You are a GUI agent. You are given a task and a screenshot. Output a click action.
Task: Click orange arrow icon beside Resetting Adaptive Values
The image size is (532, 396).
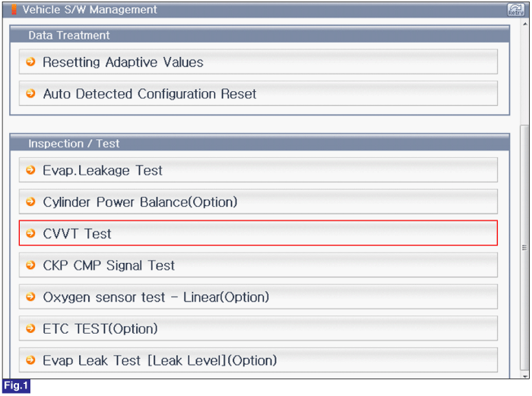pos(31,62)
